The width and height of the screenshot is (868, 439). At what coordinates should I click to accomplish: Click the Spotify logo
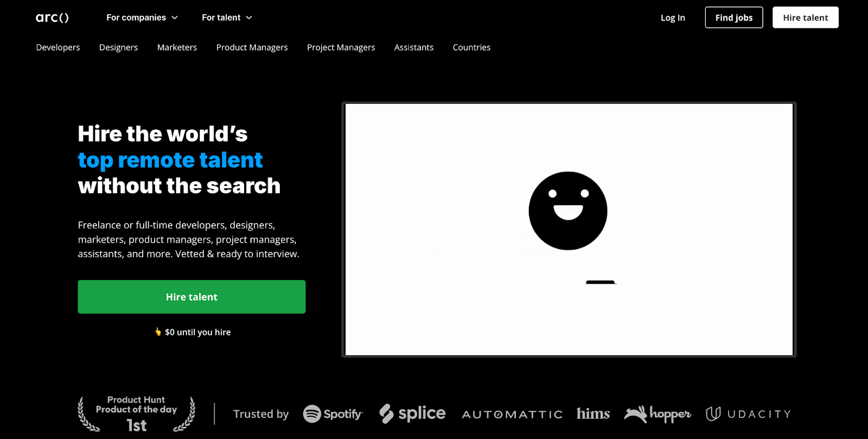coord(333,414)
